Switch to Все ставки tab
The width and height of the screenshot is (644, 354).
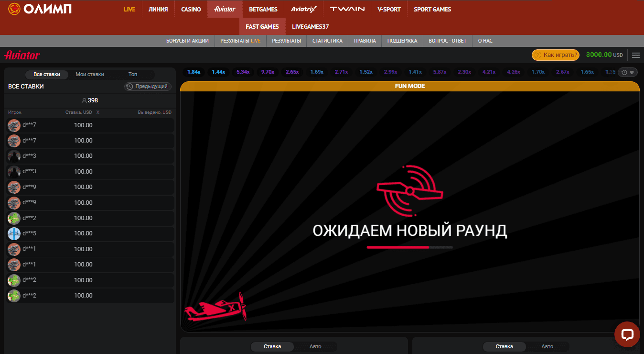pyautogui.click(x=47, y=74)
